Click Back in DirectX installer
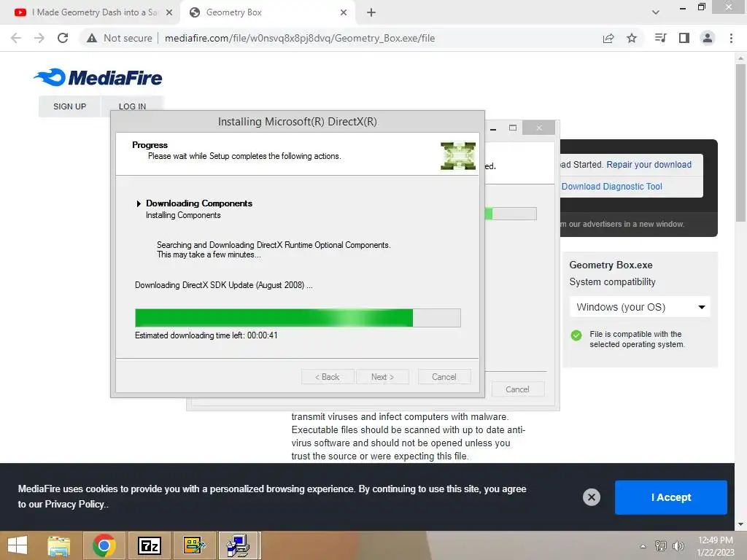The image size is (747, 560). [x=328, y=377]
